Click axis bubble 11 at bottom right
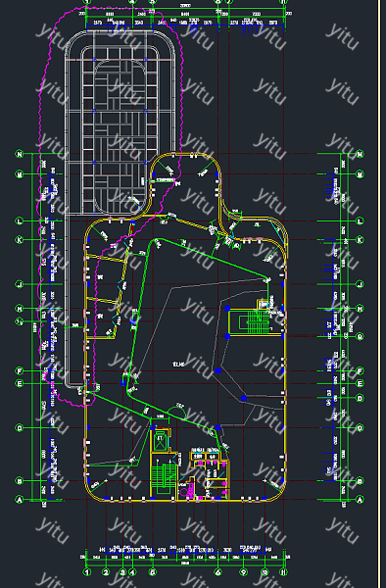 pyautogui.click(x=284, y=572)
